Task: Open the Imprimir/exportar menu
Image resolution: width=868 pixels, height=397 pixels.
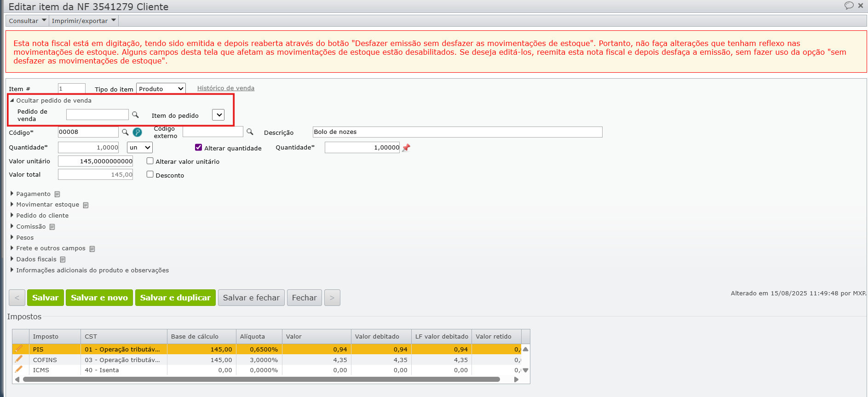Action: pos(84,21)
